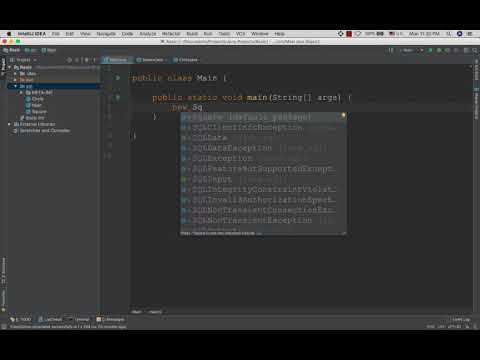Open the Help menu
Viewport: 480px width, 360px height.
coord(279,34)
